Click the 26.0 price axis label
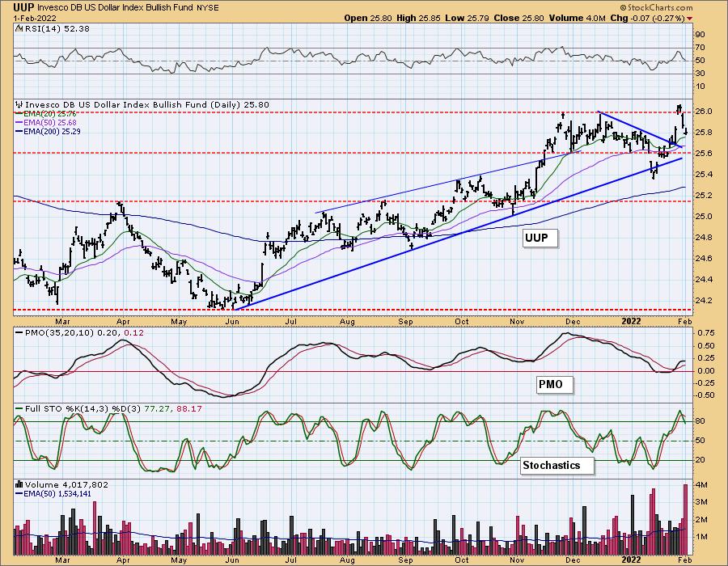The width and height of the screenshot is (728, 566). [705, 112]
